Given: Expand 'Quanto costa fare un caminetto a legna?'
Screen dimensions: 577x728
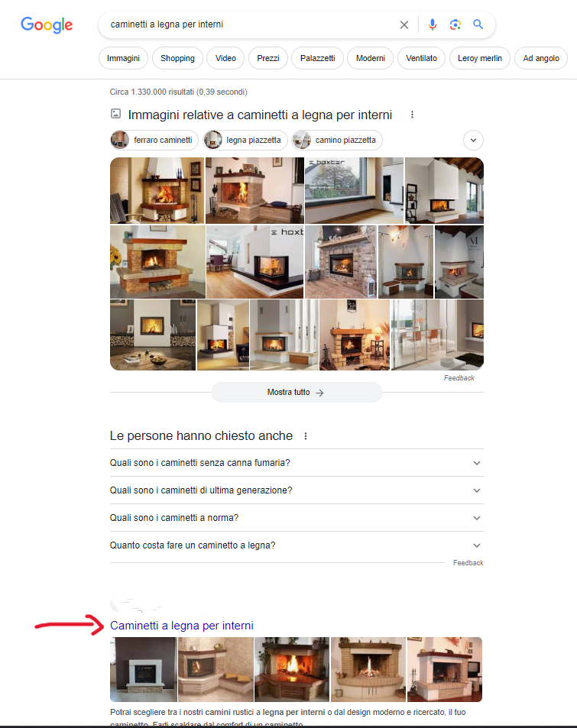Looking at the screenshot, I should 297,545.
